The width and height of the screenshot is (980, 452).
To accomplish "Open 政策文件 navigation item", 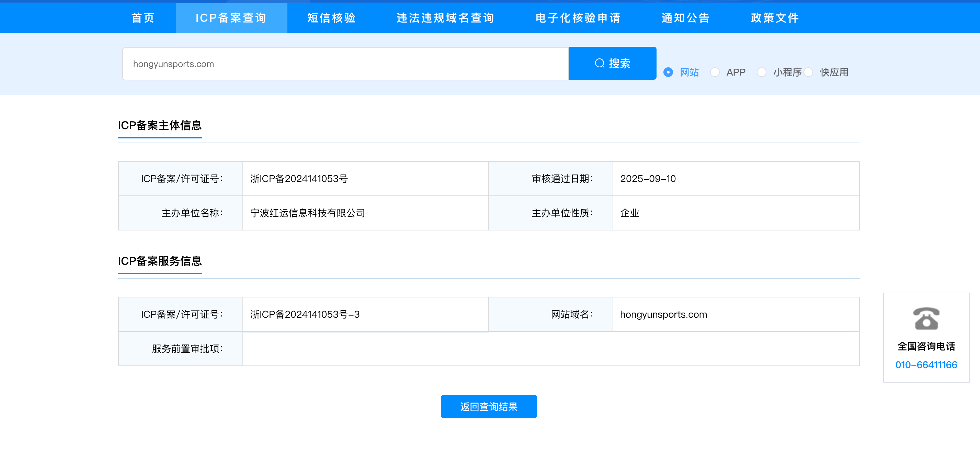I will coord(775,18).
